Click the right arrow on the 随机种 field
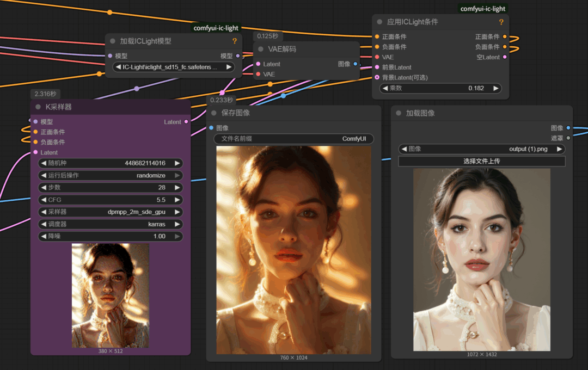Screen dimensions: 588x370 point(177,163)
